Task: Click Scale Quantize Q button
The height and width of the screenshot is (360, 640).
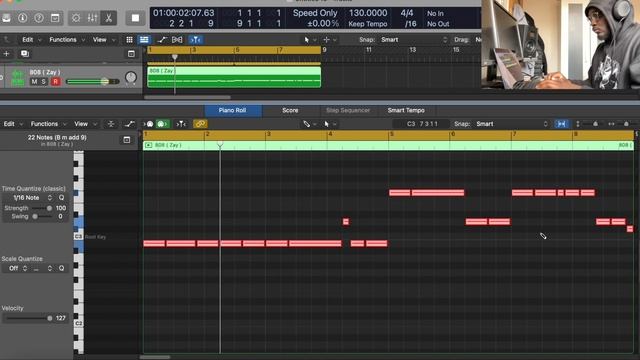Action: 61,268
